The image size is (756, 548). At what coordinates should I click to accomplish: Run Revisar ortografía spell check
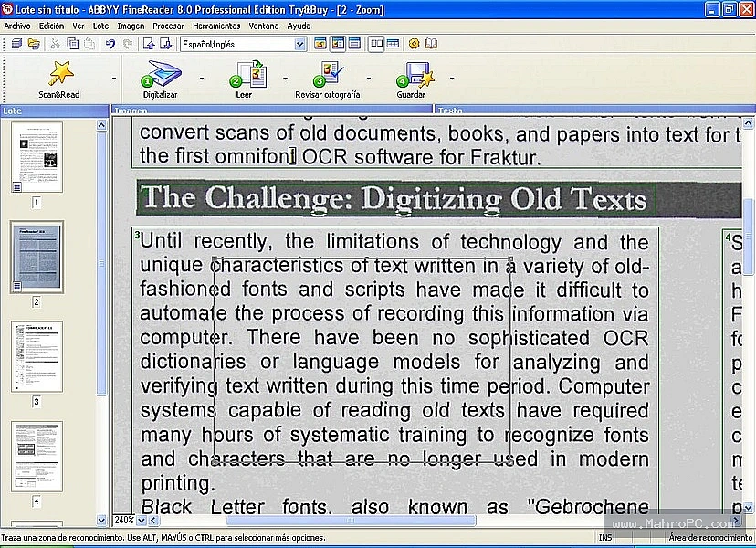[x=328, y=79]
